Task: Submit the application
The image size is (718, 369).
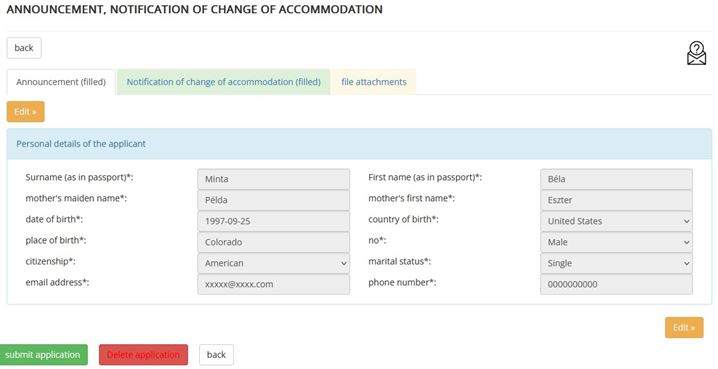Action: click(x=43, y=355)
